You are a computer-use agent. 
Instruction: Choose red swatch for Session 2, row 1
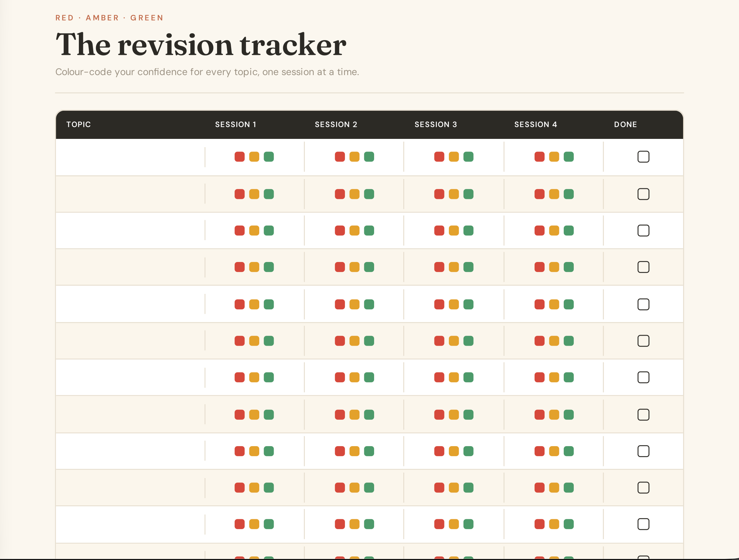pyautogui.click(x=340, y=157)
